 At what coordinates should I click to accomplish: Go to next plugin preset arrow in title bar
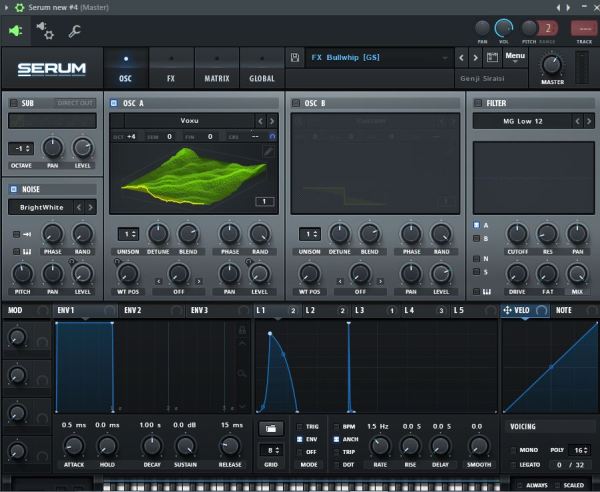coord(568,7)
